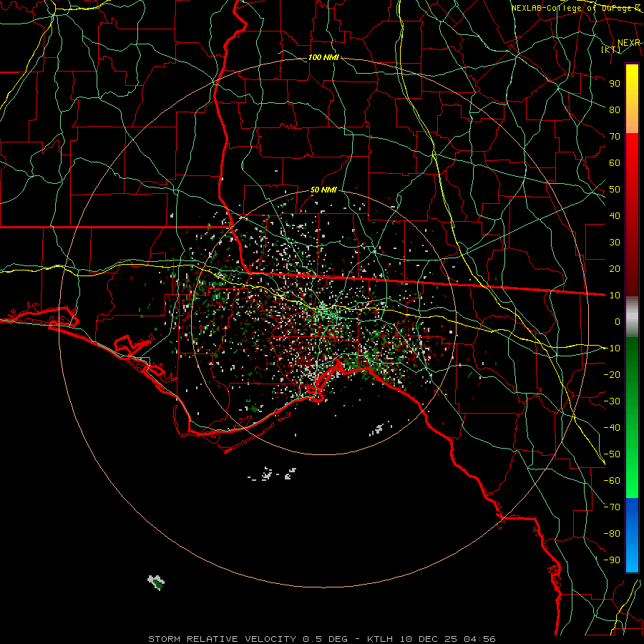Click the 90 value on the velocity scale
Viewport: 644px width, 644px height.
615,84
